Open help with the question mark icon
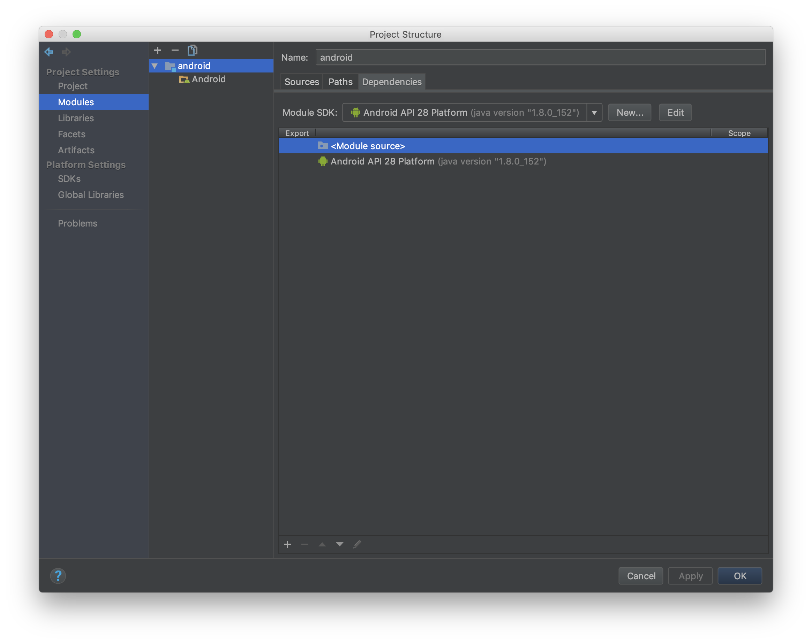 (x=58, y=575)
